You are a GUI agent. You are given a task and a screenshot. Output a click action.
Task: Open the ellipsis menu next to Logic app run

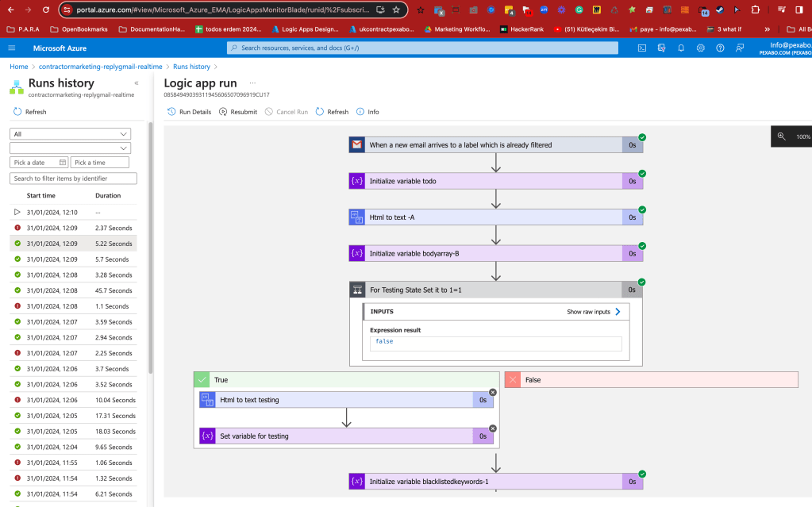coord(252,83)
